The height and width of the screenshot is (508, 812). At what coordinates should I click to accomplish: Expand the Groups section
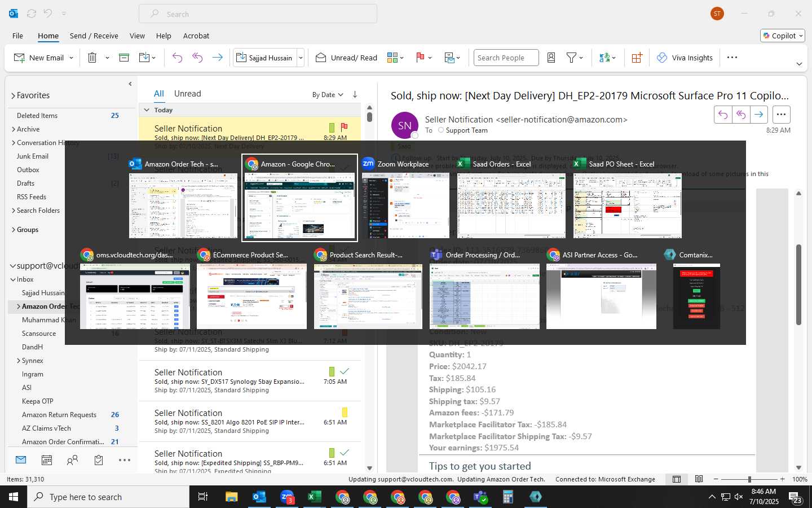point(14,230)
